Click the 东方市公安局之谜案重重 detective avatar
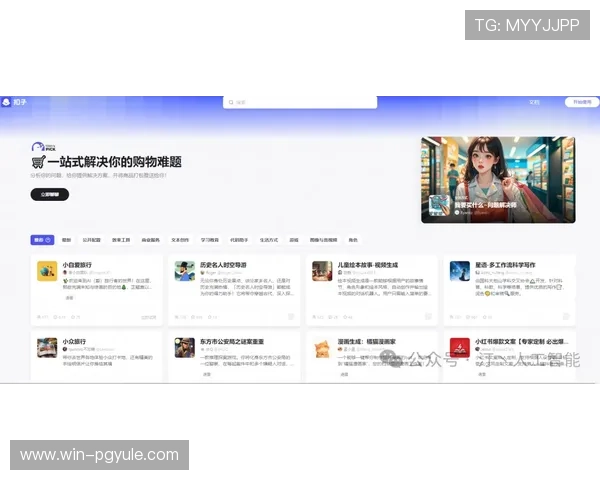Screen dimensions: 600x480 point(185,348)
